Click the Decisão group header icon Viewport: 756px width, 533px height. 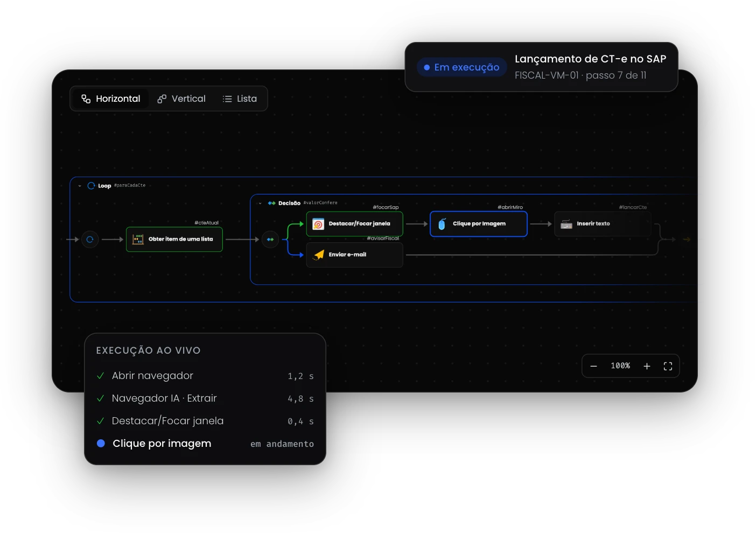272,203
